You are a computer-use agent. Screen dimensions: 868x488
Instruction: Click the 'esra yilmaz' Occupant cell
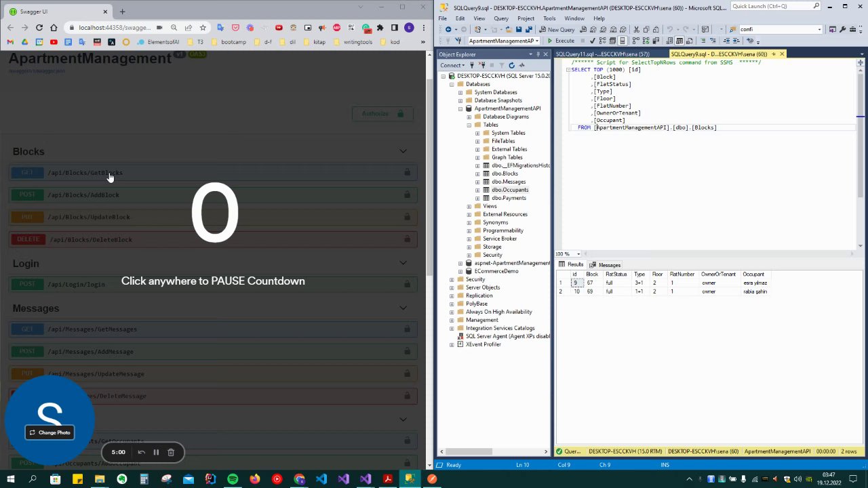coord(755,283)
